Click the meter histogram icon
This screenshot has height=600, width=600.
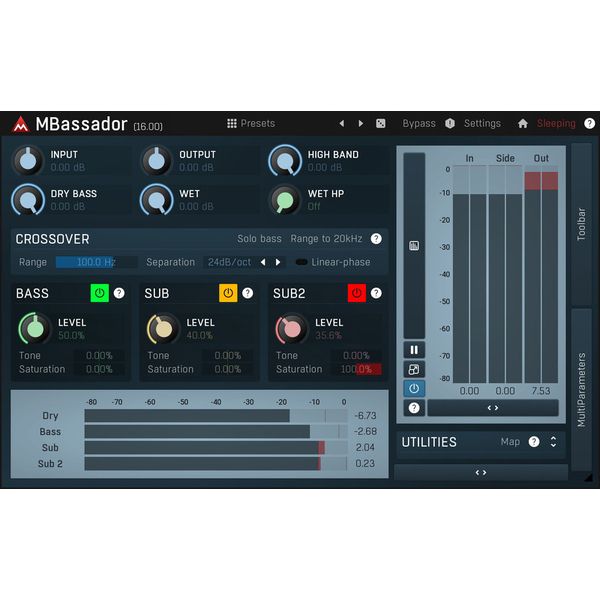[x=414, y=246]
